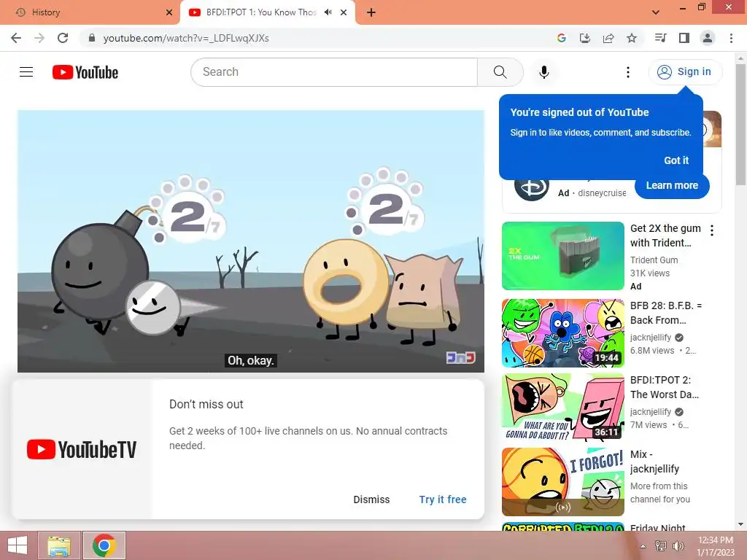Click the 'Friday Night' video title
747x560 pixels.
(657, 526)
